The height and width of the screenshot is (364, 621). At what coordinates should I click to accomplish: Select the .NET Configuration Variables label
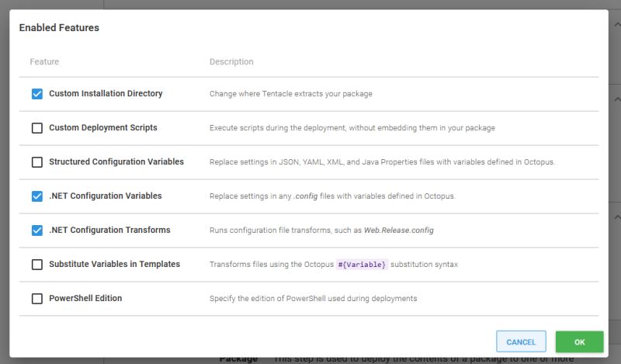(106, 196)
